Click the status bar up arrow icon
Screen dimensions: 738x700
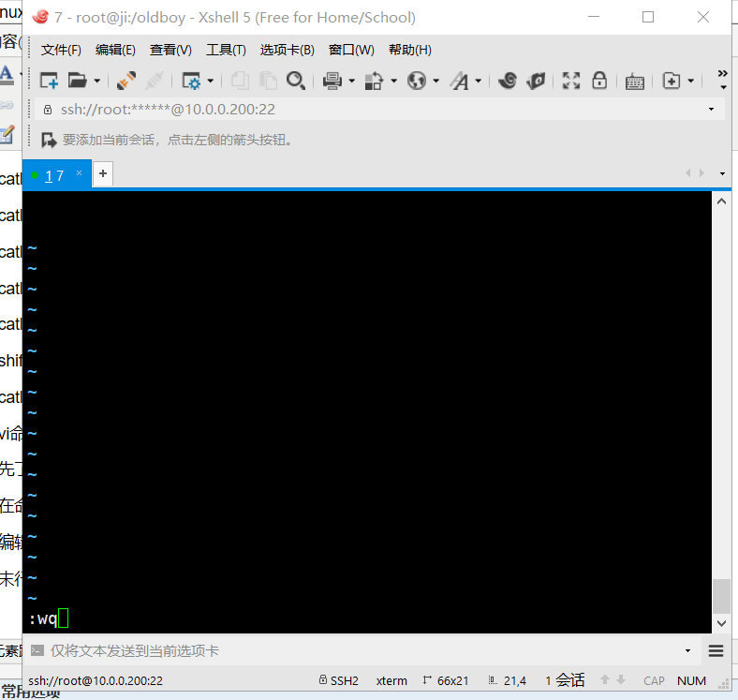(605, 679)
